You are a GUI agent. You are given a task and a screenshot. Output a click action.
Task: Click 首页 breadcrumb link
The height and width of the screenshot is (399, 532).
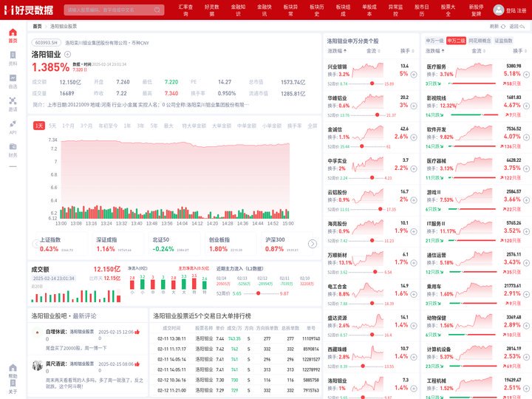(38, 26)
